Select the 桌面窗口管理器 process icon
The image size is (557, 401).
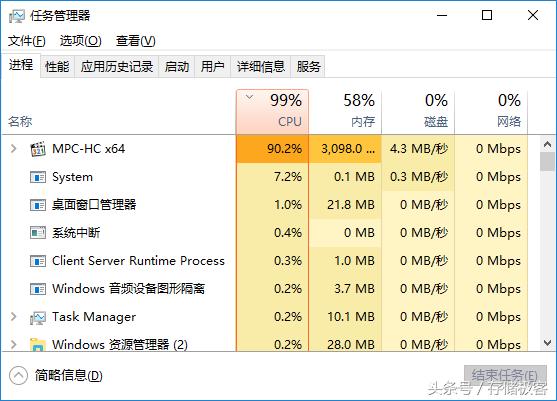click(x=38, y=205)
